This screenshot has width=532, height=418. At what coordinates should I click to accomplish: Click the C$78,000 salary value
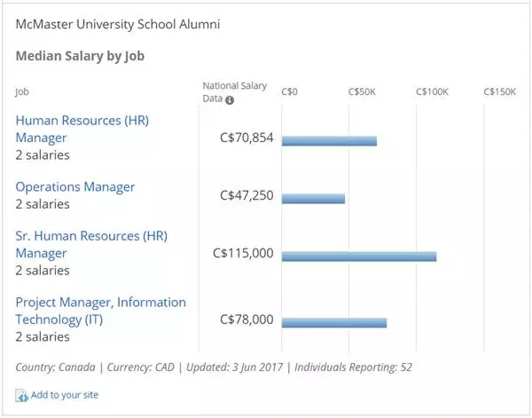click(x=246, y=319)
